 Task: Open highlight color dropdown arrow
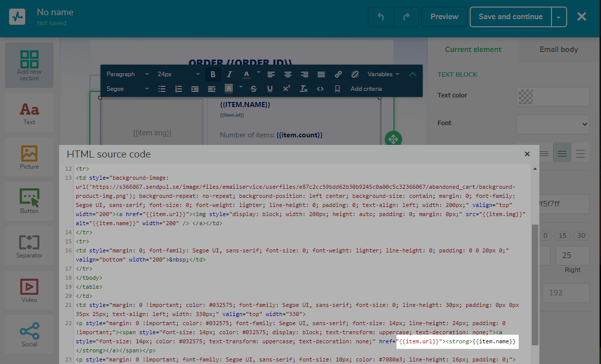pos(241,87)
